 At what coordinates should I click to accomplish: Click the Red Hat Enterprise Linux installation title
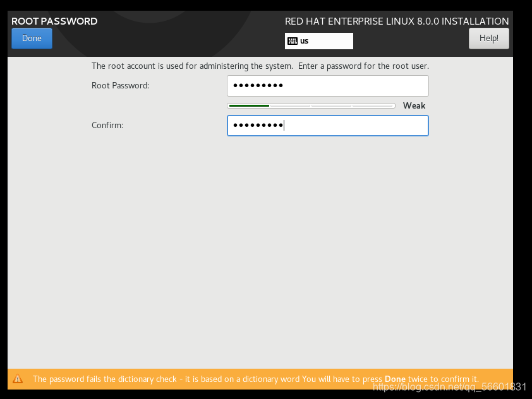(397, 21)
